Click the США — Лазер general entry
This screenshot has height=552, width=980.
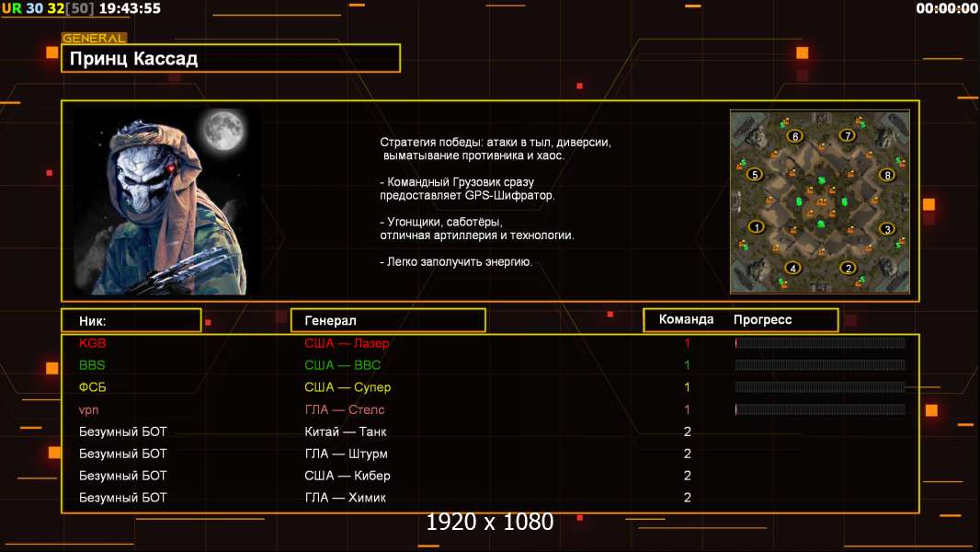click(x=347, y=343)
